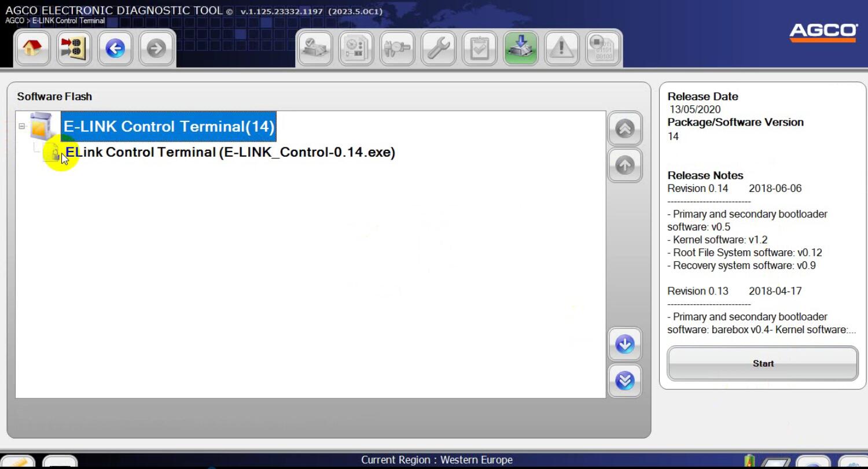Click 'Recovery system software: v0.9' line
The height and width of the screenshot is (469, 868).
click(742, 265)
